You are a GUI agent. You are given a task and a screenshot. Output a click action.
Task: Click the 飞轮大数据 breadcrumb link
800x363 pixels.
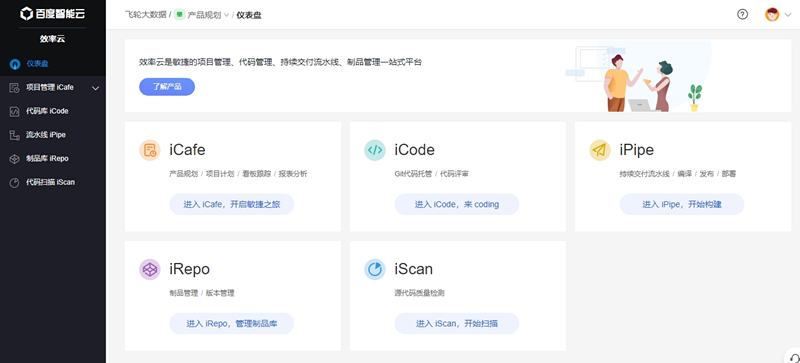[145, 15]
